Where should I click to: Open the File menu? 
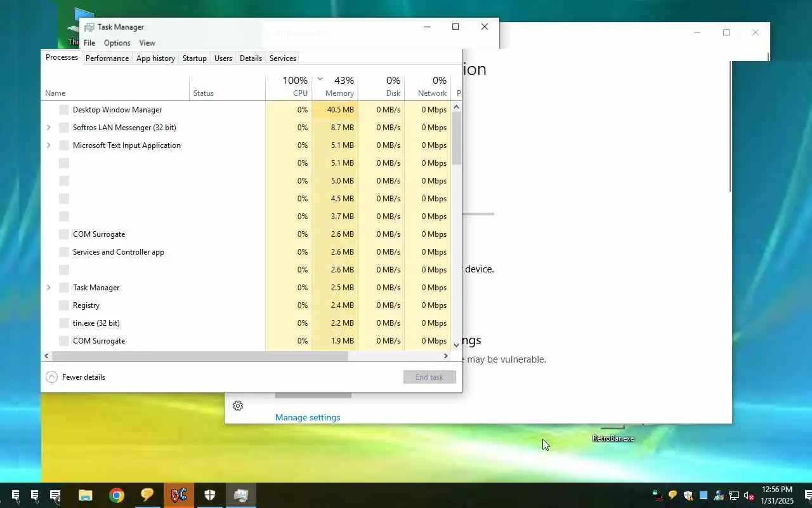pyautogui.click(x=89, y=43)
